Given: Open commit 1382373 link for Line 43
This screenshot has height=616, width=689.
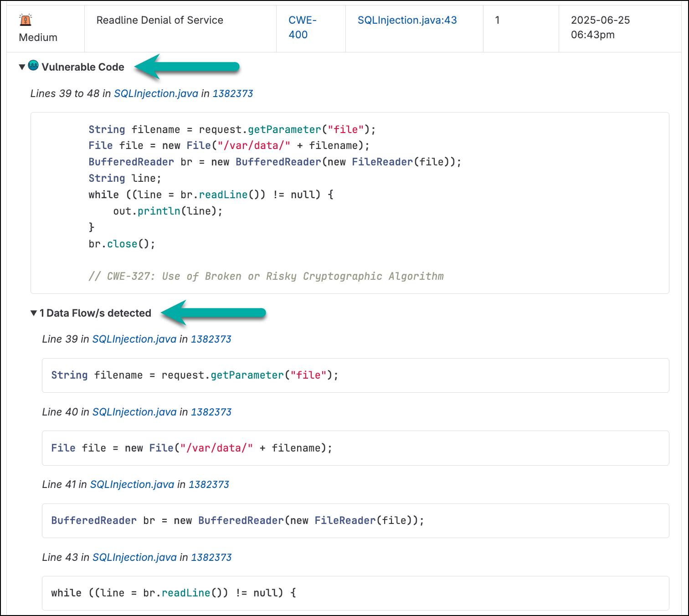Looking at the screenshot, I should click(x=211, y=557).
